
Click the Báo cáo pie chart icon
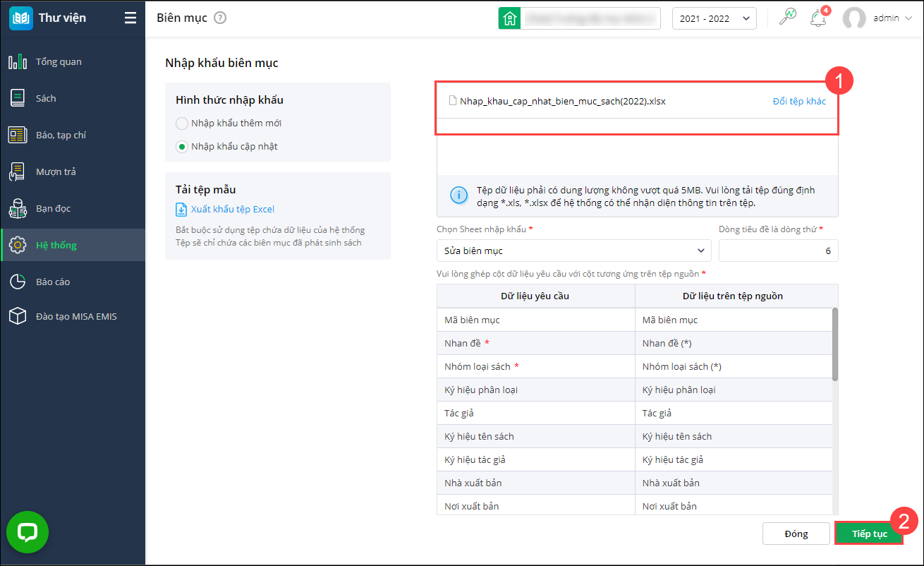tap(18, 282)
